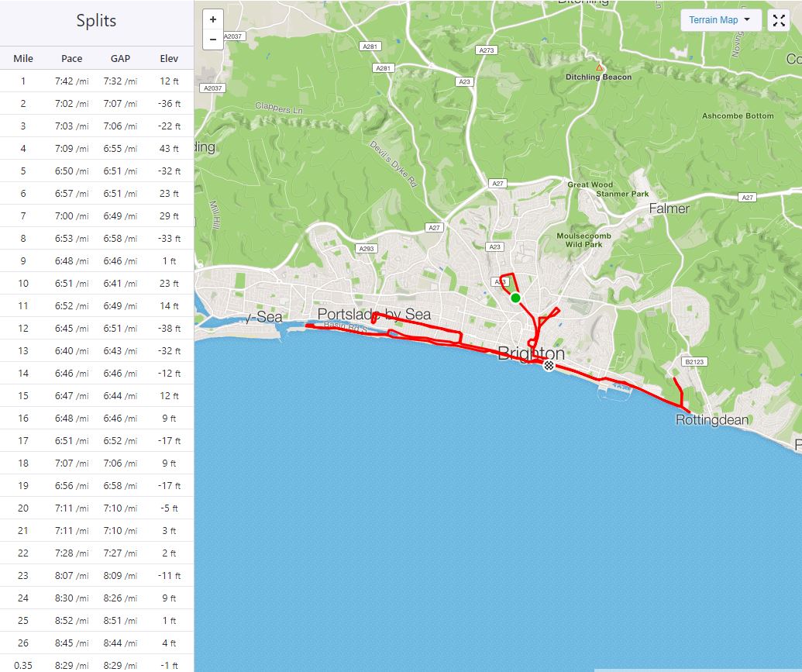Select the mile 13 split row
802x672 pixels.
(x=97, y=350)
